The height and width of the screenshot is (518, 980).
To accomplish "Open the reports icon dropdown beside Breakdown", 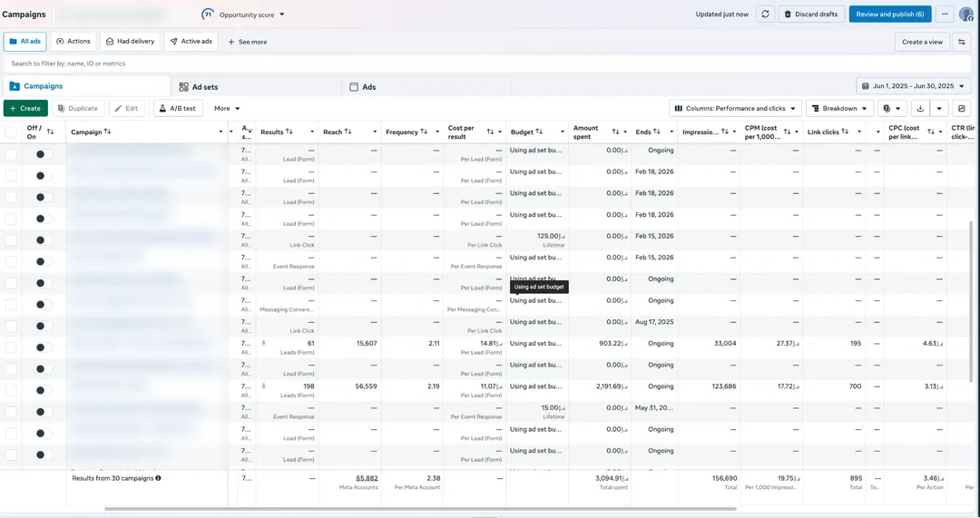I will [892, 108].
